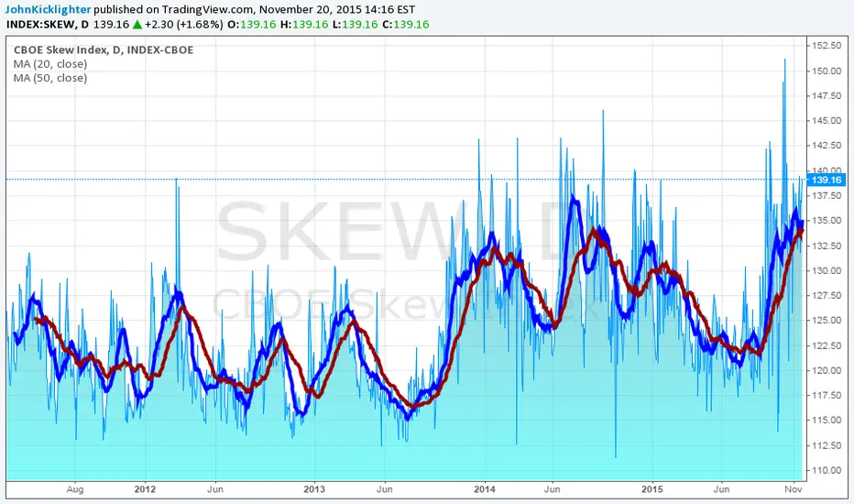The height and width of the screenshot is (504, 854).
Task: Click the 137.50 price axis label
Action: tap(827, 195)
